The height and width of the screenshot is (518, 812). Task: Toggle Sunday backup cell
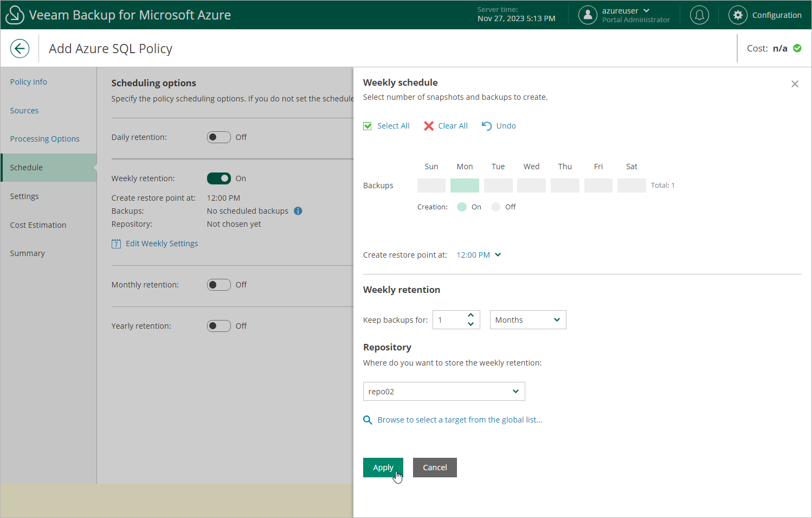click(431, 186)
